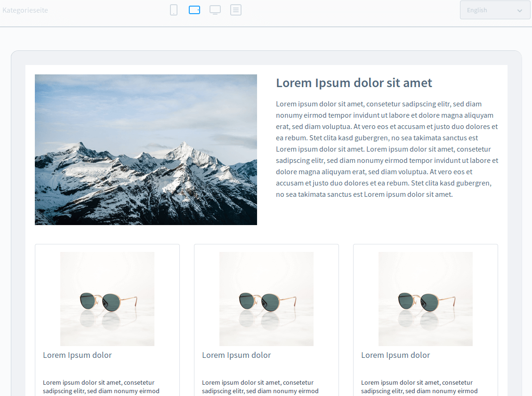
Task: Select the snowy mountain image block
Action: [x=146, y=150]
